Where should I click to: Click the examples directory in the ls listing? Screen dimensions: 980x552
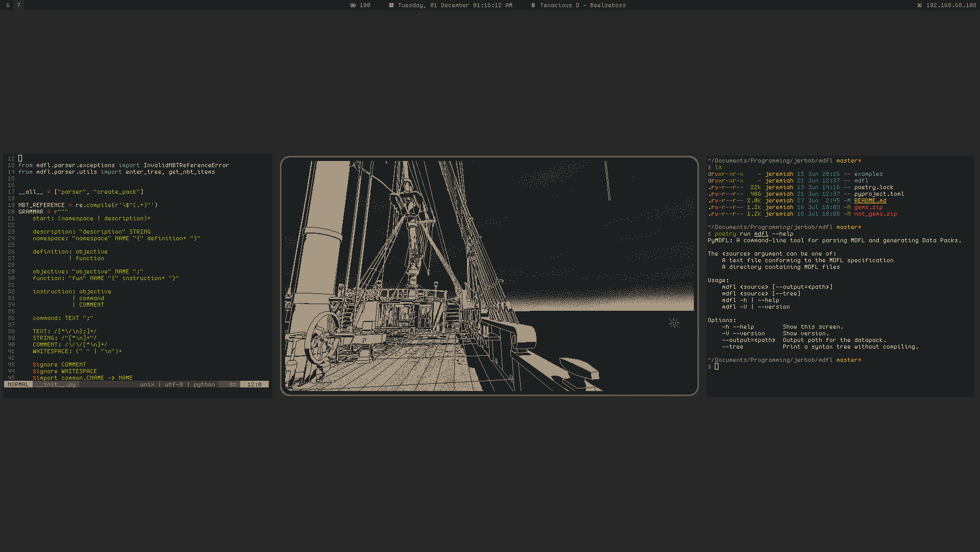click(x=868, y=174)
